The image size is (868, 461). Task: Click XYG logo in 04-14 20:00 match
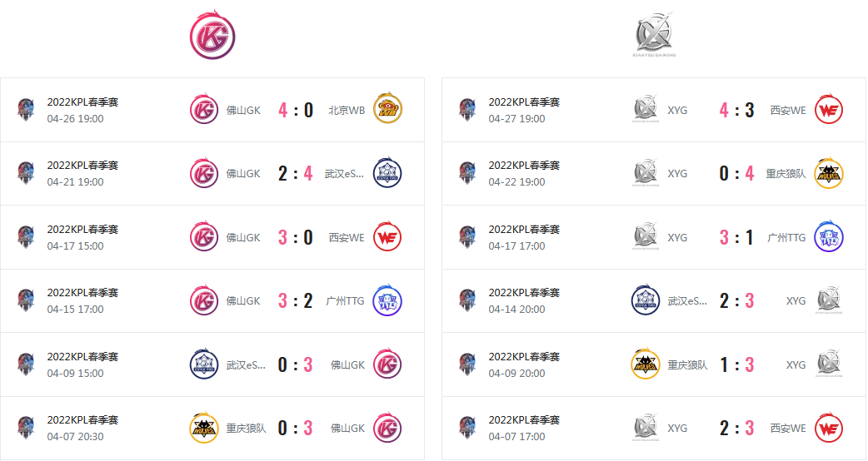(829, 300)
